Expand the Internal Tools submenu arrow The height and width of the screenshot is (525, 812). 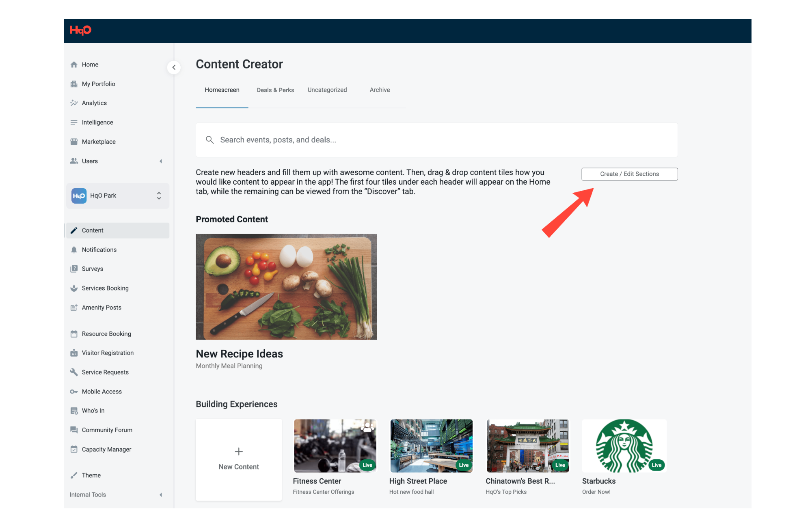[161, 495]
